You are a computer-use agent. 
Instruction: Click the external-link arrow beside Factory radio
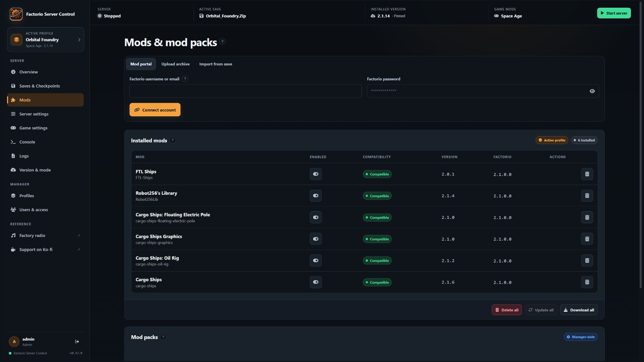tap(79, 236)
